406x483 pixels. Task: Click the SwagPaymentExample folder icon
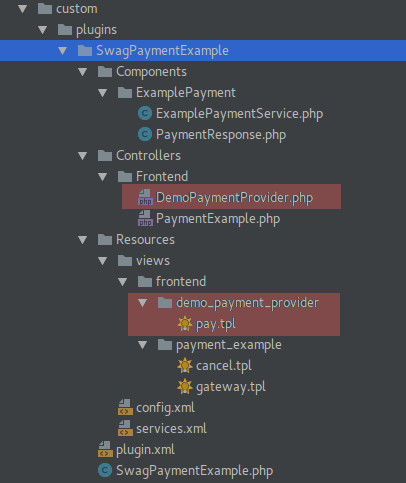pyautogui.click(x=85, y=51)
